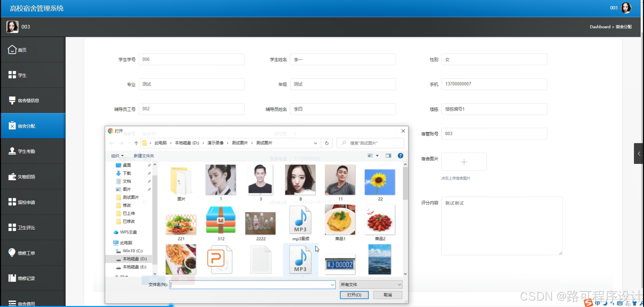This screenshot has height=307, width=644.
Task: Click the 取消 button in the file dialog
Action: click(388, 295)
